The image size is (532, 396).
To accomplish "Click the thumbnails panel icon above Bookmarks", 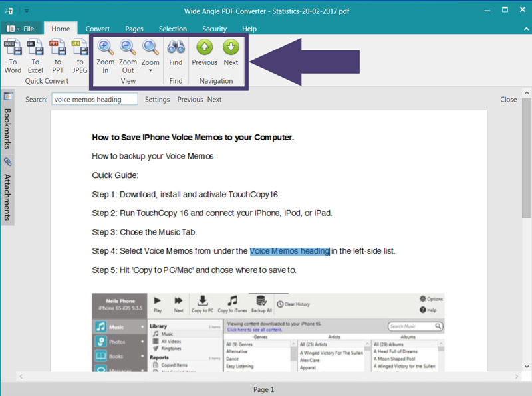I will click(x=8, y=96).
